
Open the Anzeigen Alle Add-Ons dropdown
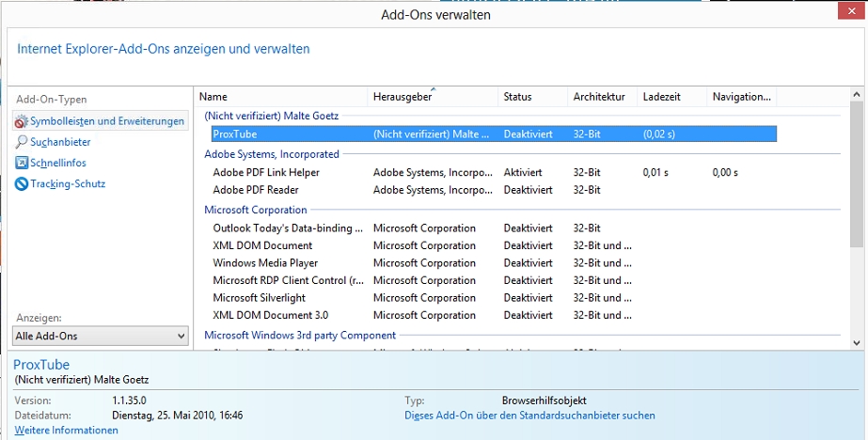(x=101, y=336)
